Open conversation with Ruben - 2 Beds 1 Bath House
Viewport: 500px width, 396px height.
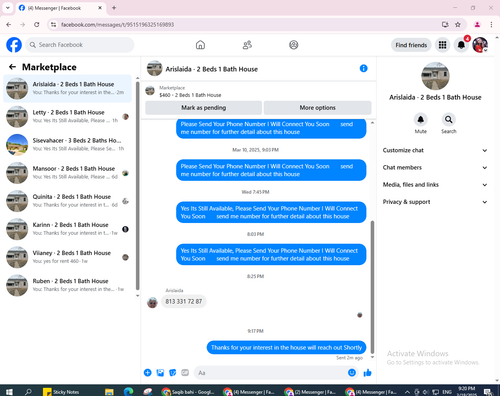click(x=68, y=285)
